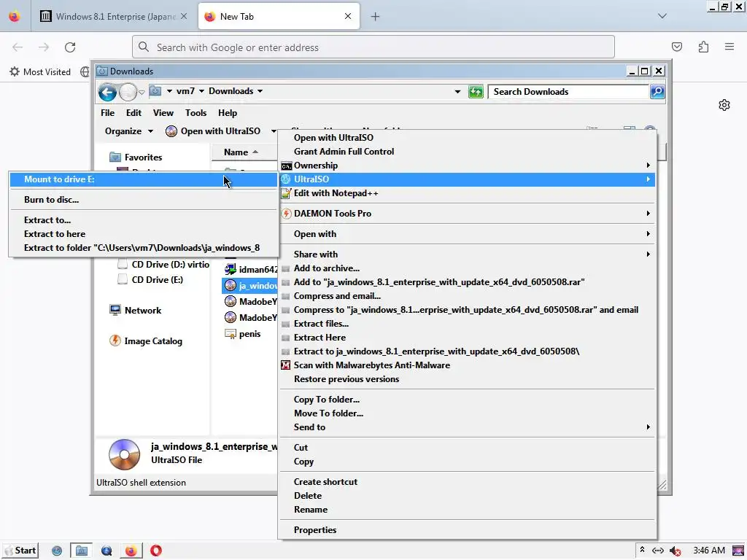Viewport: 747px width, 560px height.
Task: Click the Firefox icon in taskbar
Action: 131,551
